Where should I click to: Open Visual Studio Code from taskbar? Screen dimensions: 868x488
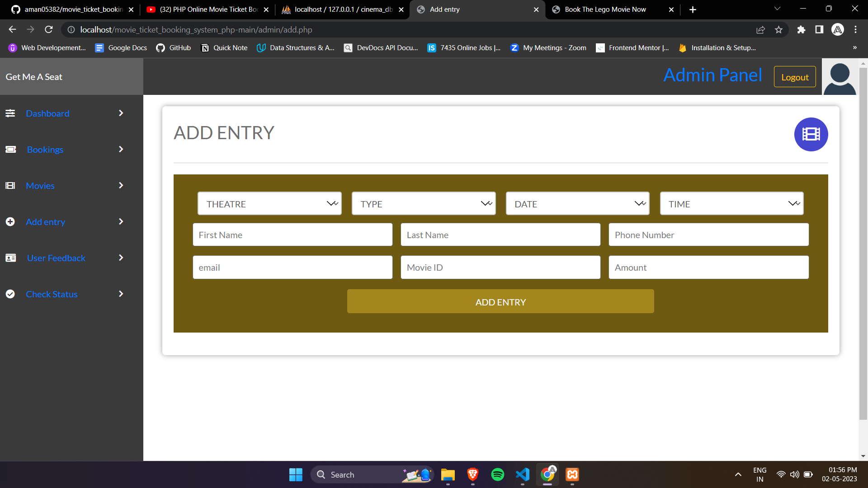click(x=522, y=474)
